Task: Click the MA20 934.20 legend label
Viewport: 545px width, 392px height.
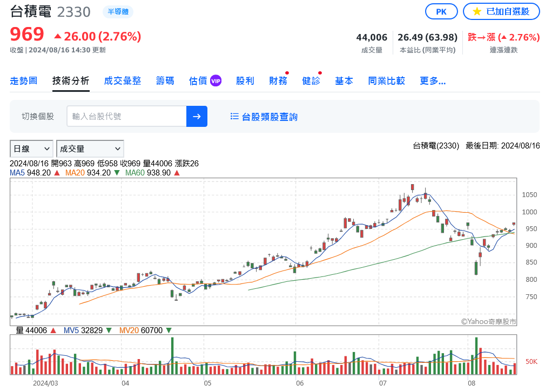Action: (88, 173)
